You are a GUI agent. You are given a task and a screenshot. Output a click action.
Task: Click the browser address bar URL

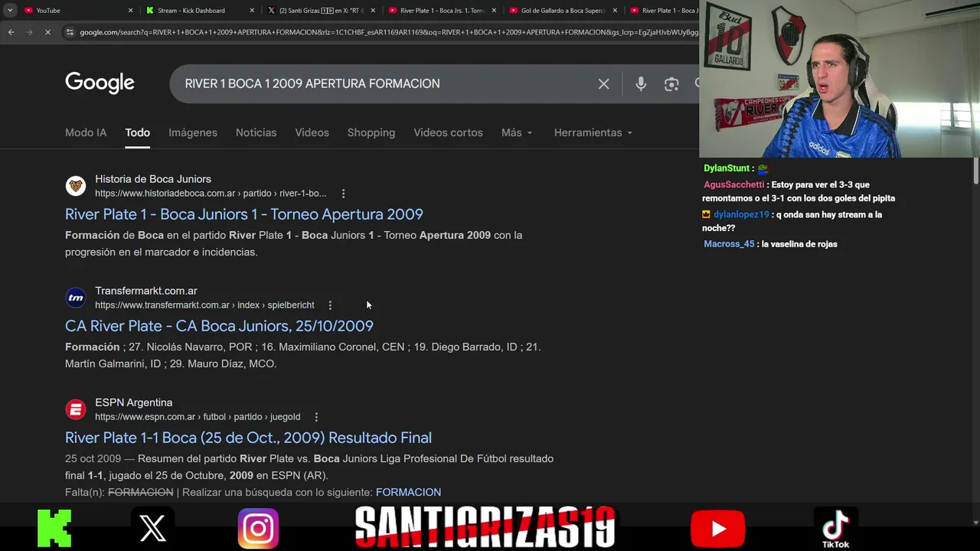tap(388, 32)
